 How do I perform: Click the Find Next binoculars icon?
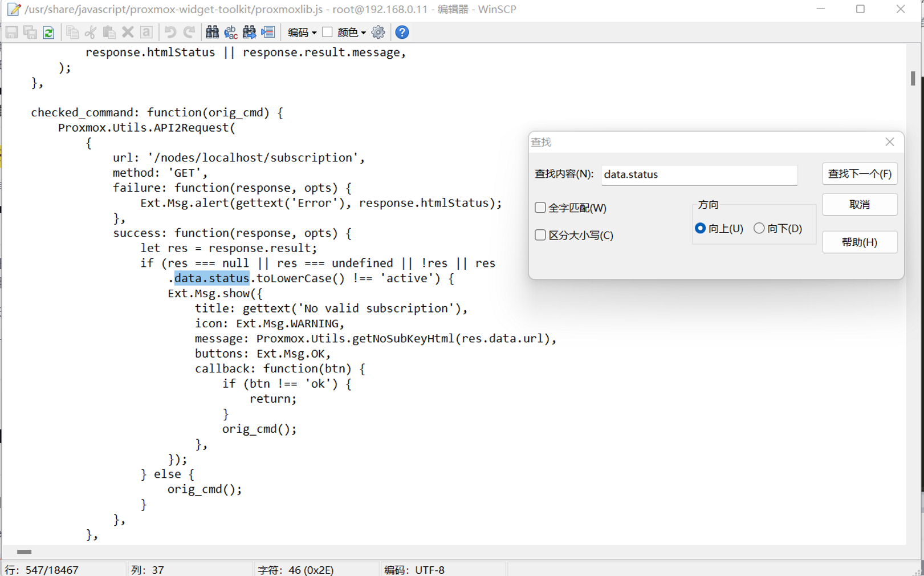coord(249,33)
